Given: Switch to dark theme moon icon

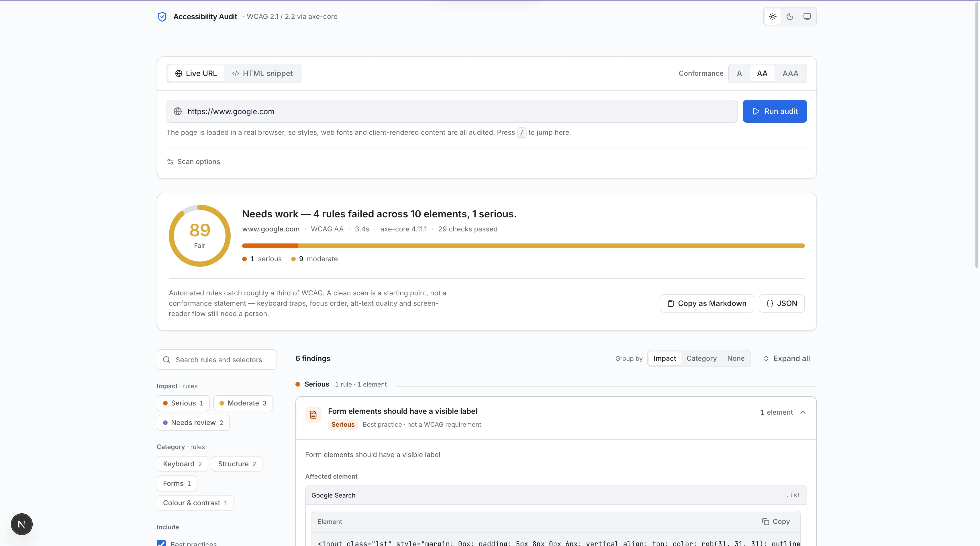Looking at the screenshot, I should (x=790, y=17).
